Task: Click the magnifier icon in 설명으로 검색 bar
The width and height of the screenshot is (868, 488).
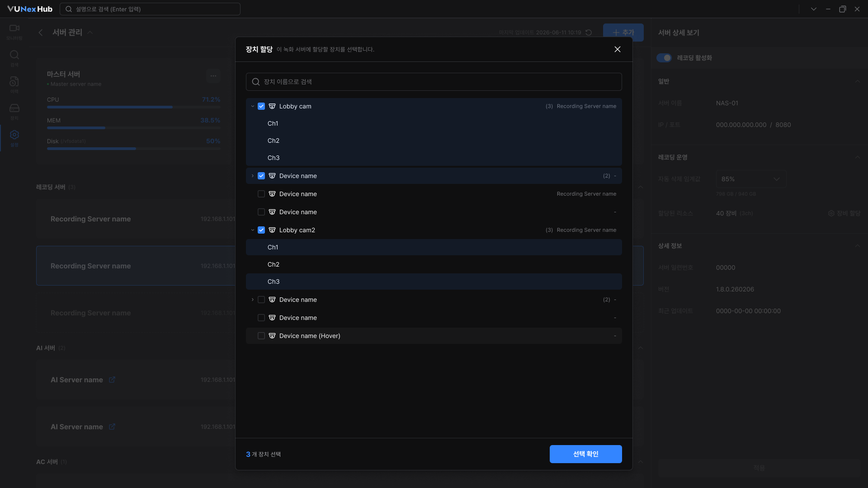Action: pos(69,9)
